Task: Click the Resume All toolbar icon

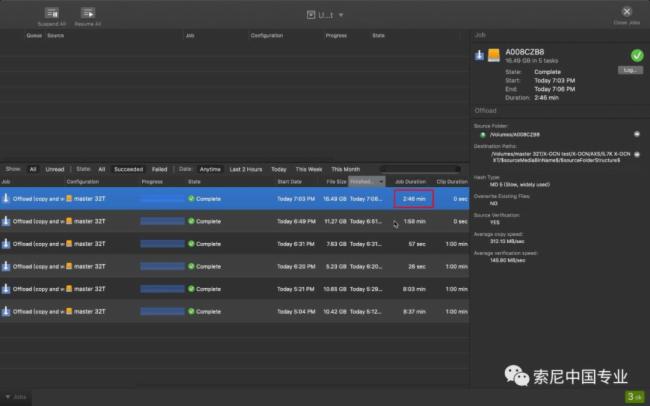Action: [x=88, y=11]
